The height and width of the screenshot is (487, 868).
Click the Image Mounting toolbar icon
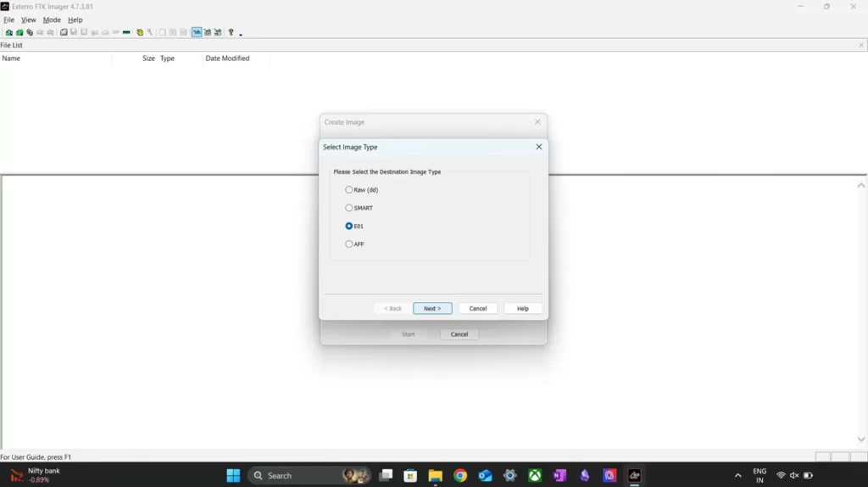pyautogui.click(x=30, y=32)
